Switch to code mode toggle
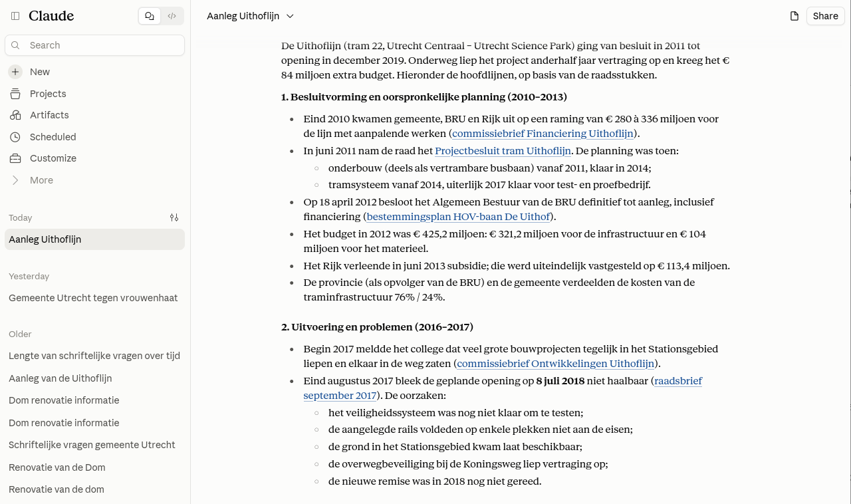 172,16
